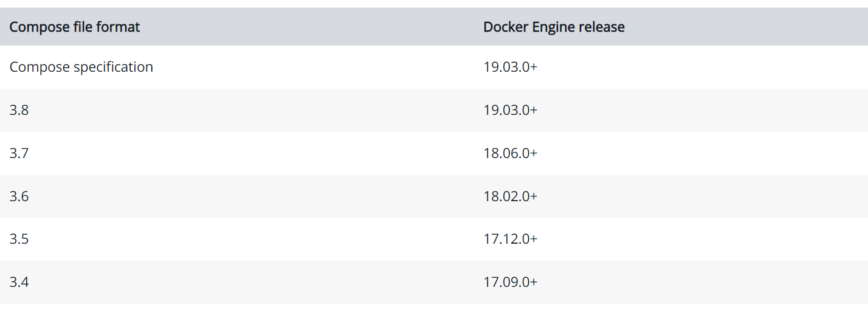The height and width of the screenshot is (313, 868).
Task: Click 19.03.0+ in Compose specification row
Action: pos(511,67)
